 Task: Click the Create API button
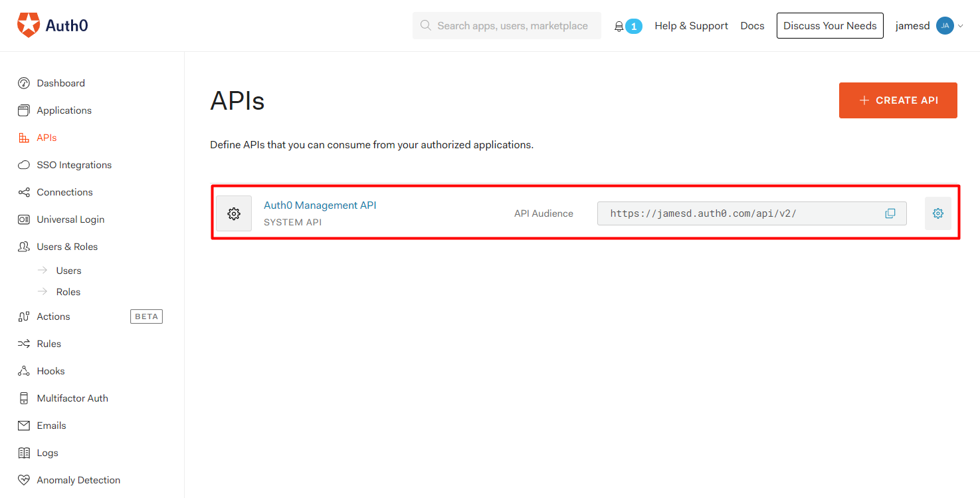coord(898,100)
